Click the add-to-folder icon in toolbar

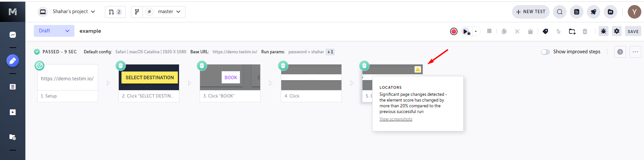572,31
